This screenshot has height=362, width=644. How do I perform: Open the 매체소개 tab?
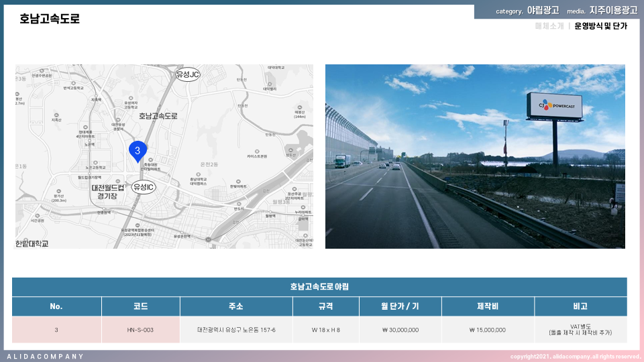click(x=549, y=26)
